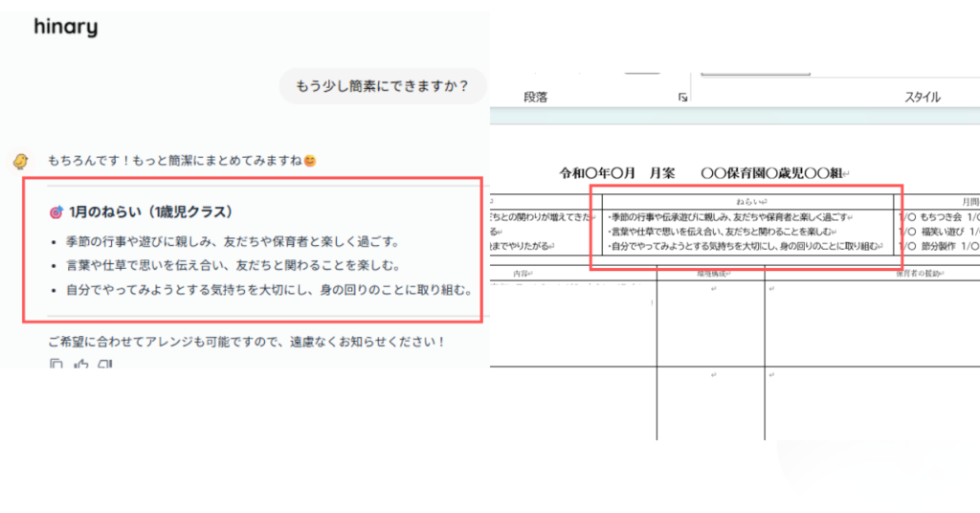980x513 pixels.
Task: Open Word paragraph settings dialog launcher
Action: pyautogui.click(x=682, y=98)
